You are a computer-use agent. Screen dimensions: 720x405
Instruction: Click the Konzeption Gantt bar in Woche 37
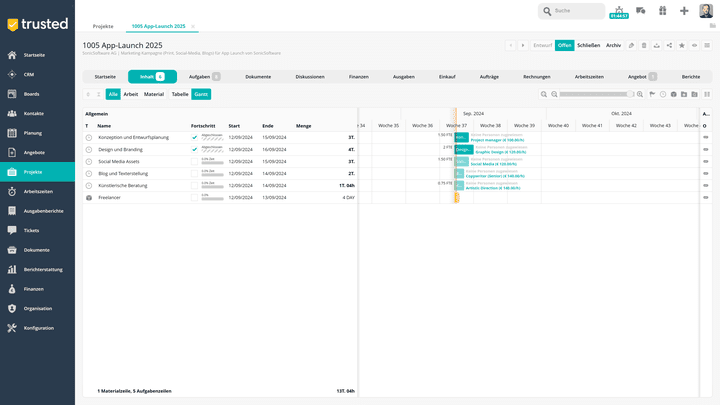[461, 137]
